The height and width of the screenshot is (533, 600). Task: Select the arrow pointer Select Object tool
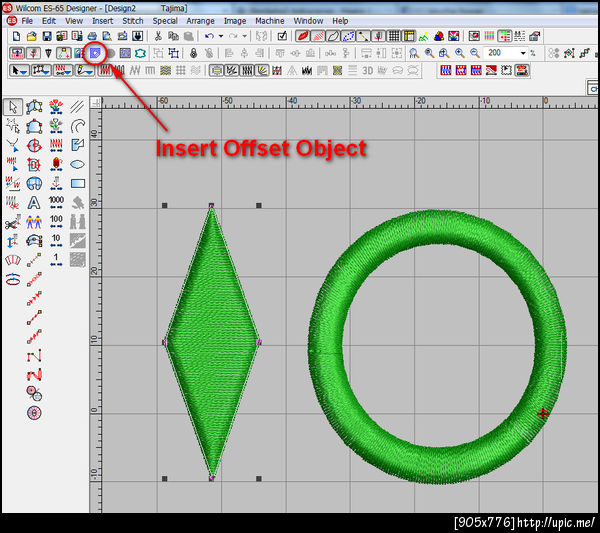click(x=13, y=107)
